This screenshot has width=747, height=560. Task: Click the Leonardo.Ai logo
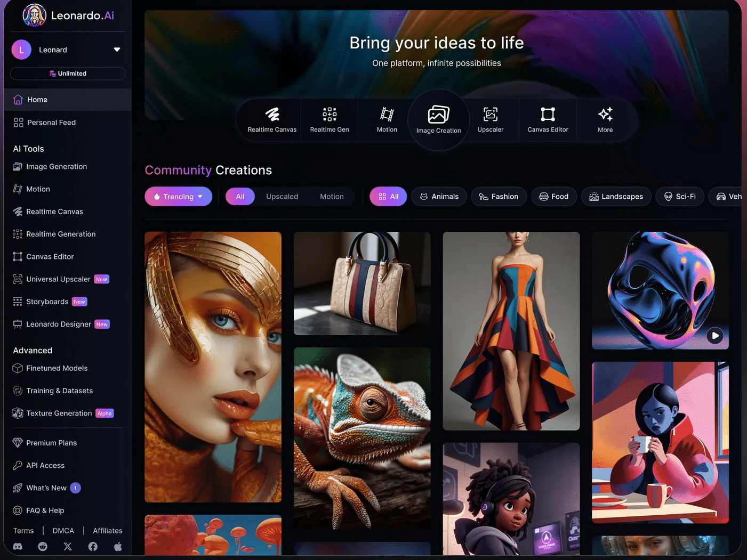point(68,15)
